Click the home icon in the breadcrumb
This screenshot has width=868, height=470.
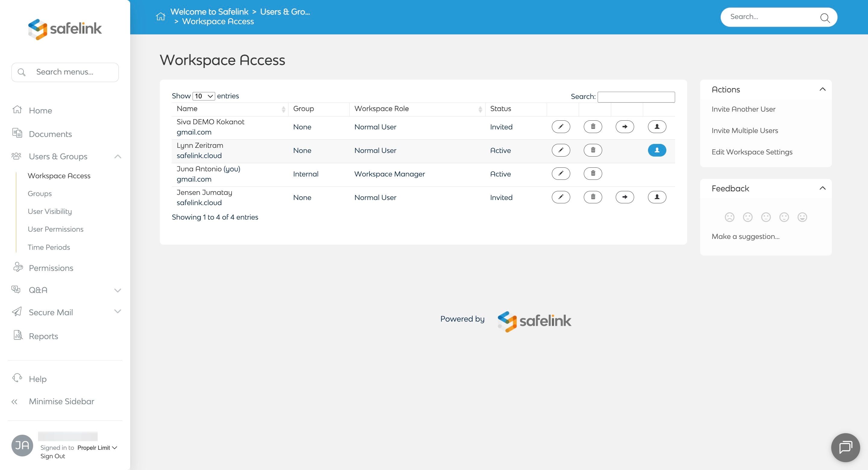coord(161,17)
